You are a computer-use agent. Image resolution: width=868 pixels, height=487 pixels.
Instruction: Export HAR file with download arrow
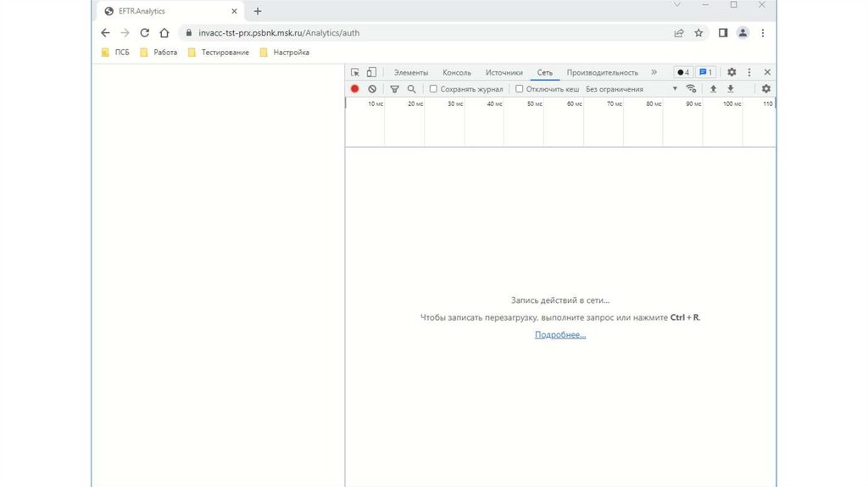pyautogui.click(x=730, y=89)
